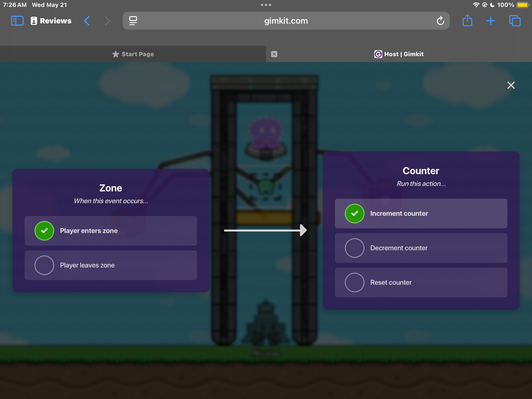Screen dimensions: 532x399
Task: Choose Reset counter action
Action: coord(355,283)
